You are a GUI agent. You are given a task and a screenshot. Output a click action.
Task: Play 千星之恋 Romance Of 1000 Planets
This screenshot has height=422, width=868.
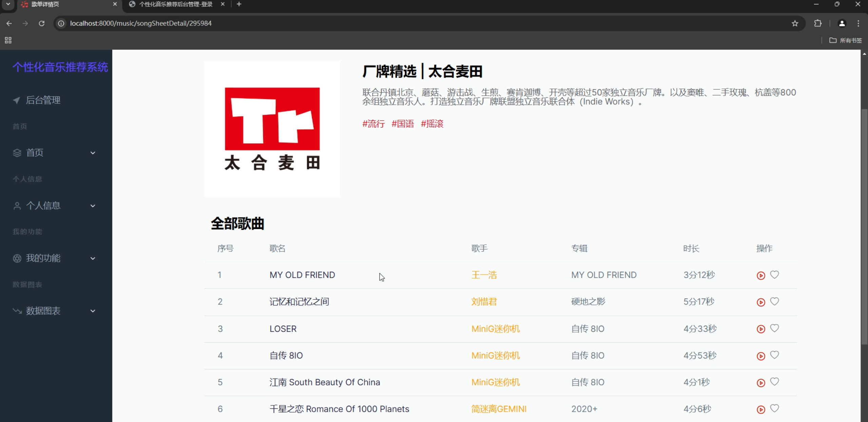click(x=761, y=410)
